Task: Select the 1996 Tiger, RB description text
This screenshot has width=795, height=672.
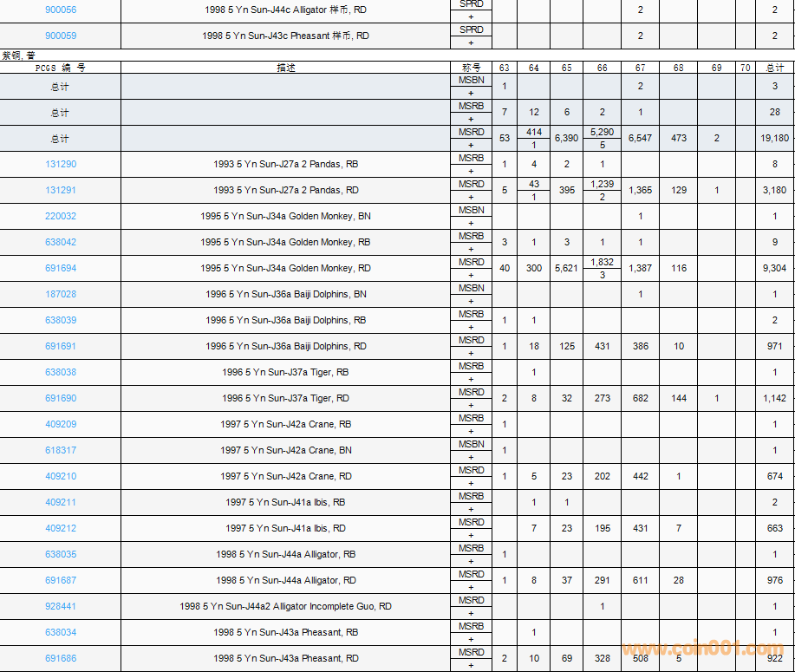Action: click(285, 372)
